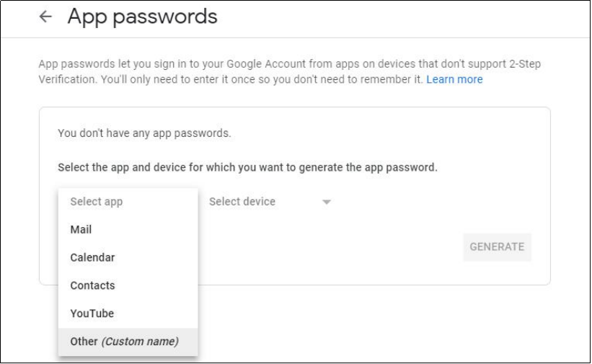Click the back arrow next to App passwords
This screenshot has width=592, height=364.
point(47,18)
